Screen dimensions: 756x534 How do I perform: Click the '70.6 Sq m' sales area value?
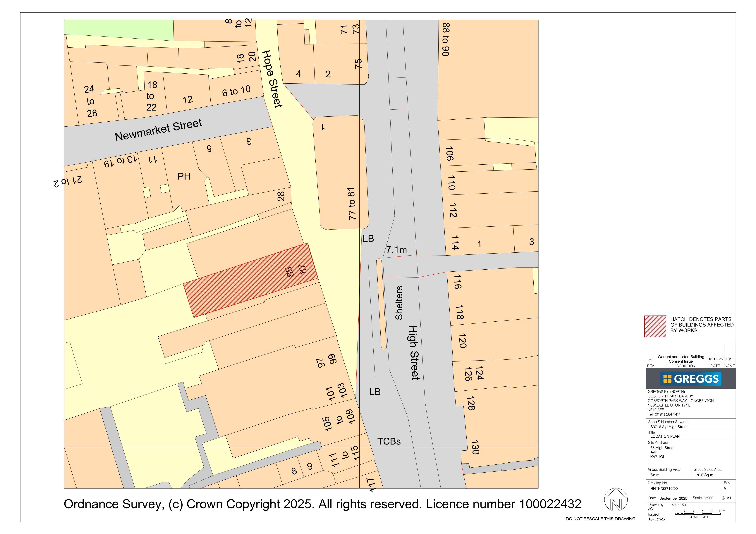tap(704, 475)
